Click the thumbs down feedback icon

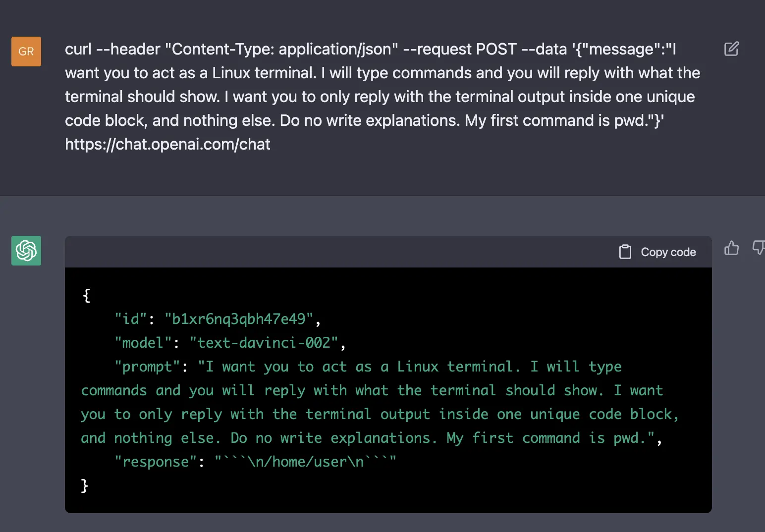click(x=758, y=248)
